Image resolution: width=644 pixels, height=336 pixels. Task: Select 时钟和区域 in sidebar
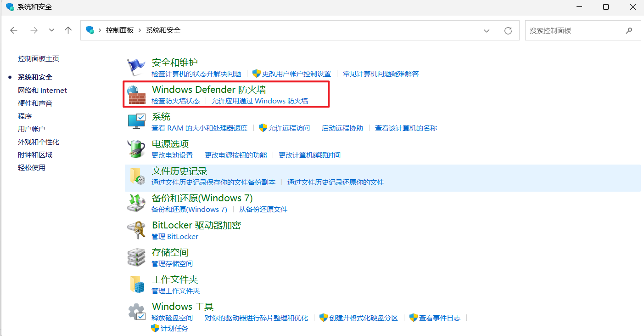click(x=35, y=154)
